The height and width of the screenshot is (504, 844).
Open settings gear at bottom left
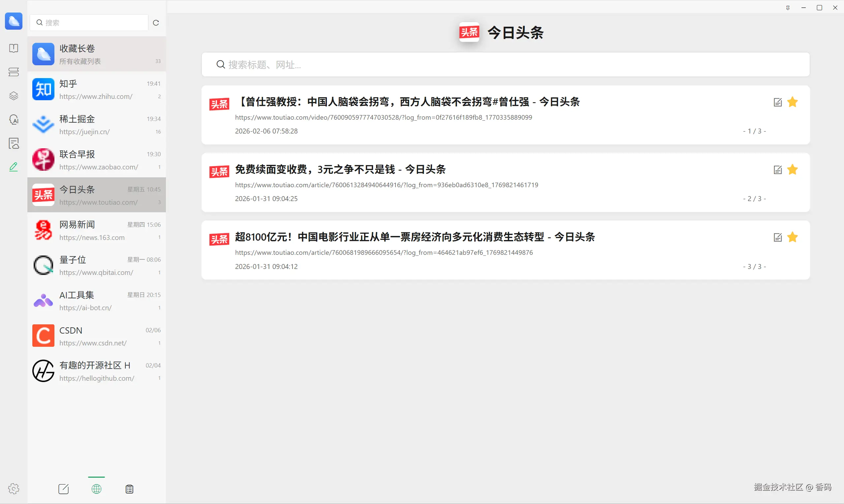14,489
